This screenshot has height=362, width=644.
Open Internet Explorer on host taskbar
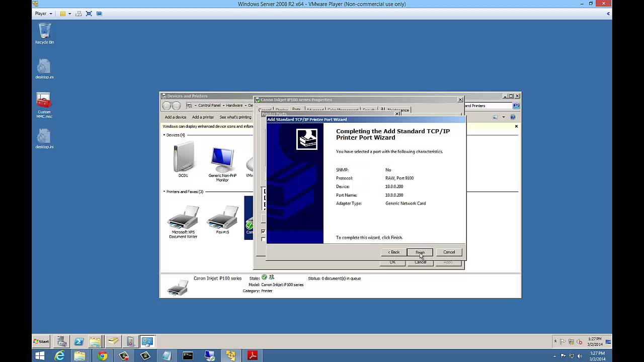coord(59,356)
